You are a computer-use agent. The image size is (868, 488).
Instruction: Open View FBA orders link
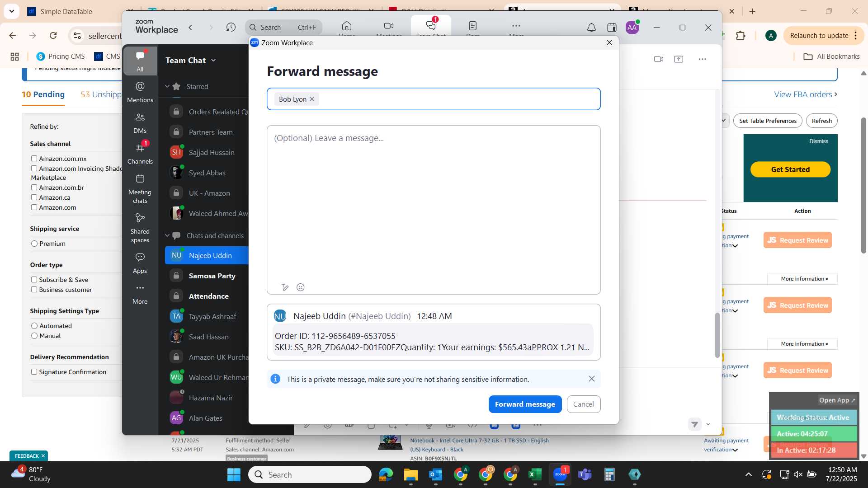(806, 94)
